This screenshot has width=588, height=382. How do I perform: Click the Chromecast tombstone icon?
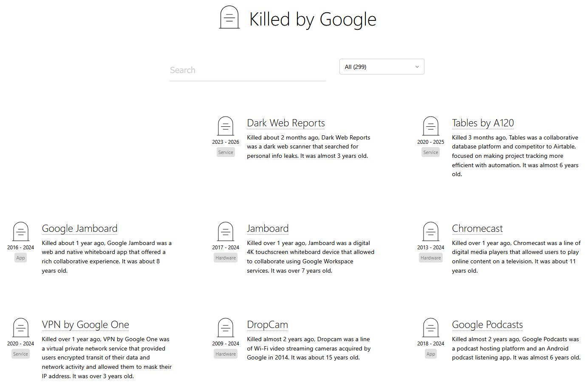click(x=431, y=232)
